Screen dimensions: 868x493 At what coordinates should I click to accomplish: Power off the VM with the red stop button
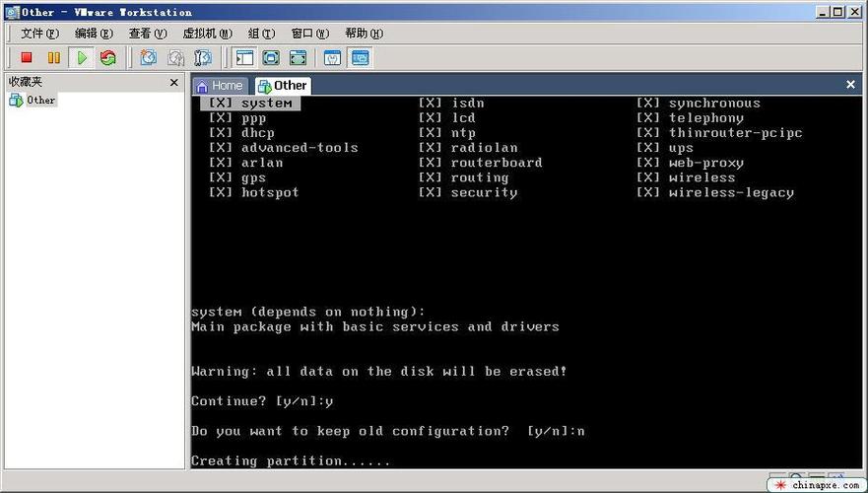pos(27,58)
